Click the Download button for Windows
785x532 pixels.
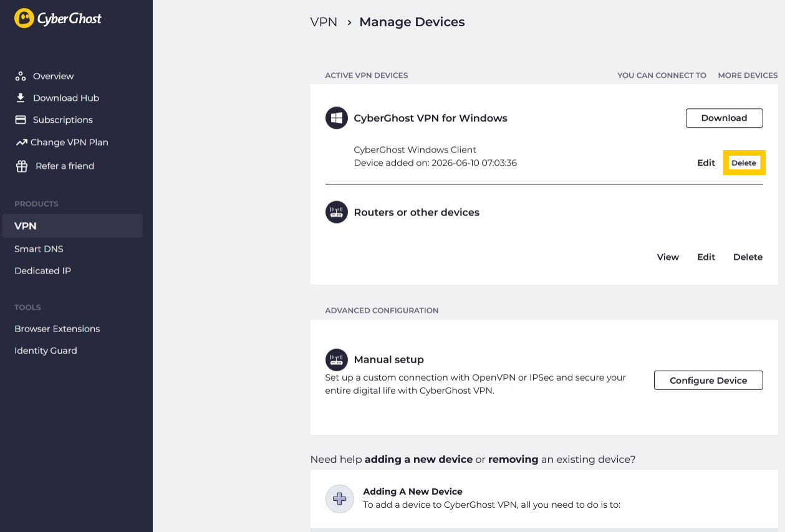[724, 118]
